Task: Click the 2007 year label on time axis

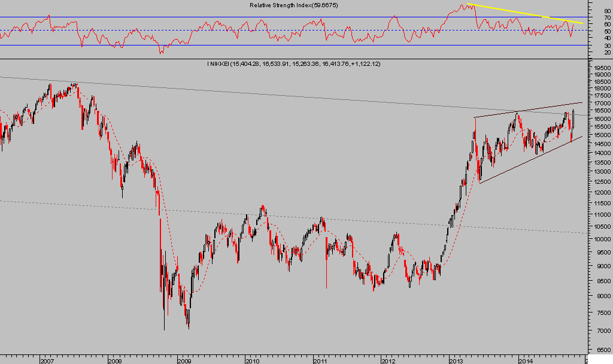Action: point(47,360)
